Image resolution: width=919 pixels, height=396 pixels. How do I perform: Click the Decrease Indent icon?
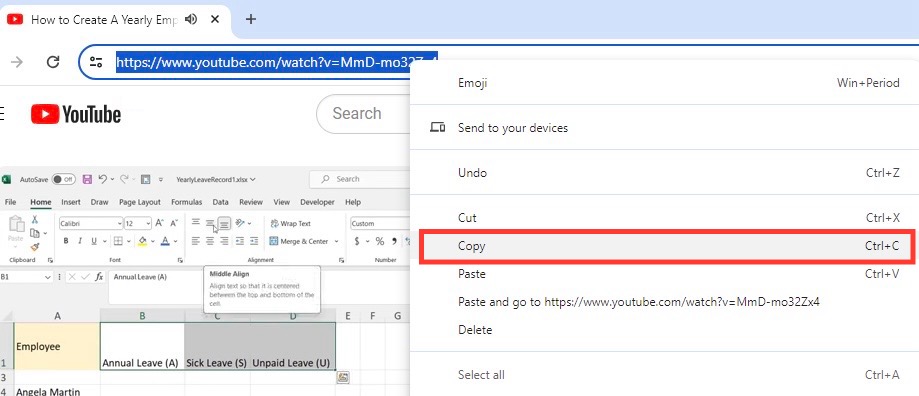coord(240,241)
